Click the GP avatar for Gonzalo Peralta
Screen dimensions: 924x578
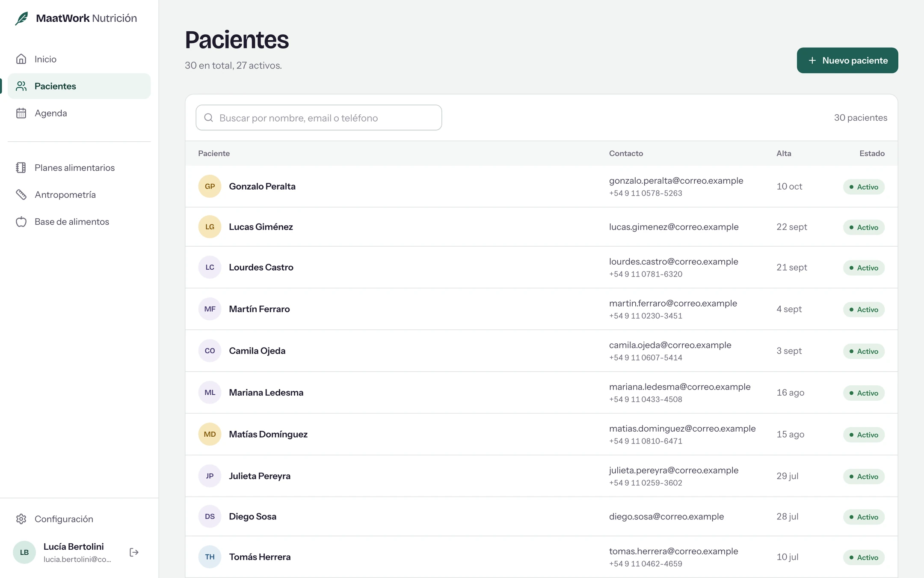[x=210, y=186]
